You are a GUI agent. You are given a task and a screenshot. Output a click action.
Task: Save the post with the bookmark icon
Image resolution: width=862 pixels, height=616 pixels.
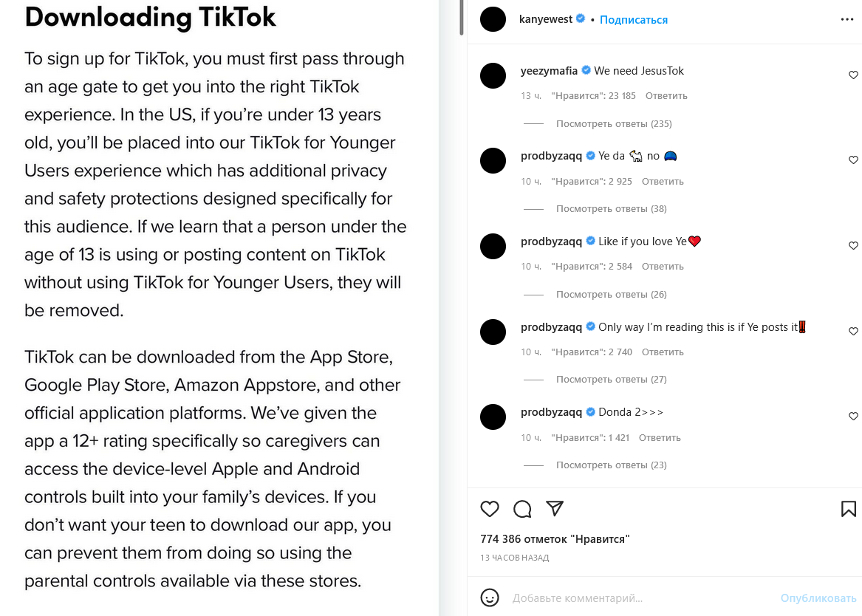coord(849,509)
